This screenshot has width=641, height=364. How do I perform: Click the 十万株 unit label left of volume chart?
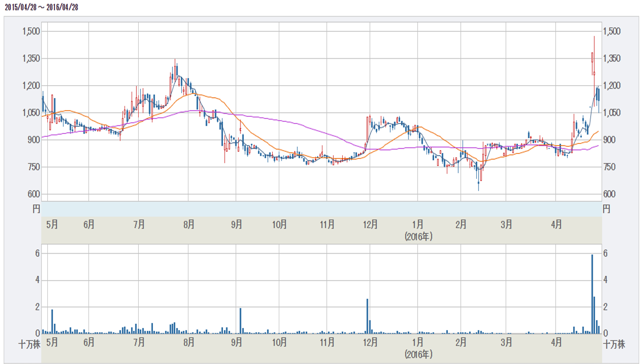tap(29, 344)
